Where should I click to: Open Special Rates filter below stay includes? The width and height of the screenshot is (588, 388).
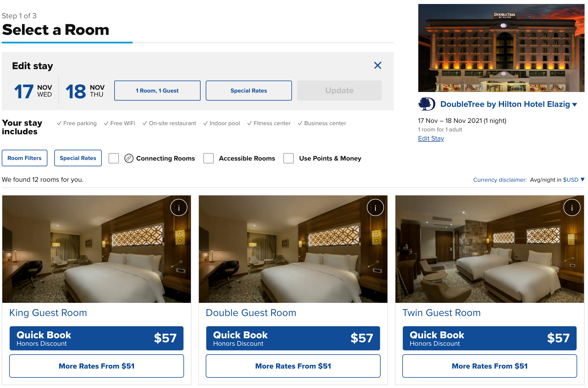click(x=78, y=158)
